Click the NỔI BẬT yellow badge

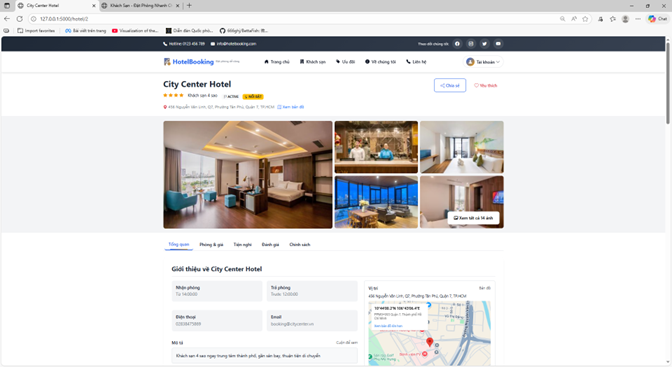(x=253, y=96)
